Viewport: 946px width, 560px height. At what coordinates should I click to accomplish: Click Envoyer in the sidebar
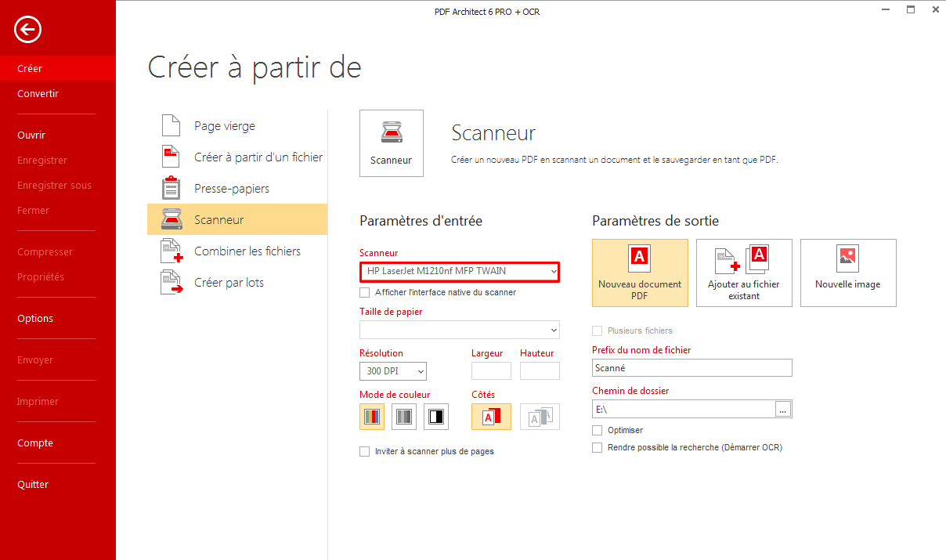coord(35,359)
